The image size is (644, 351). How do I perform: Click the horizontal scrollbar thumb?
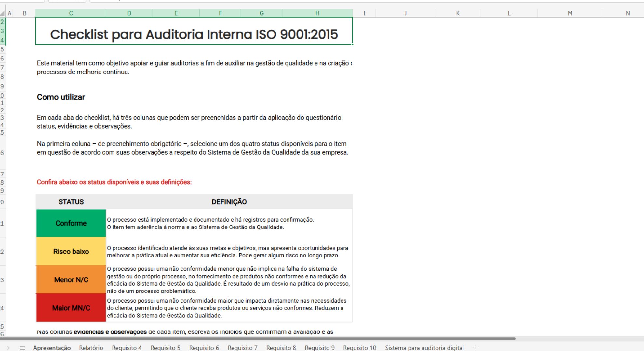[258, 339]
